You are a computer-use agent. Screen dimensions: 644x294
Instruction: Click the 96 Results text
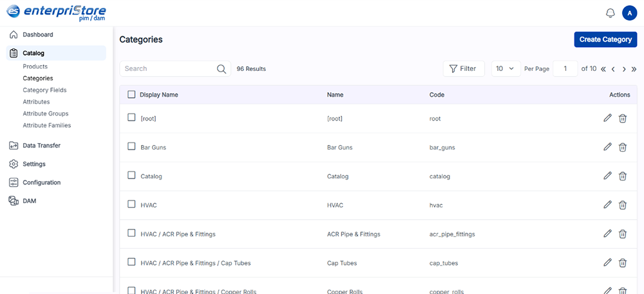(x=251, y=69)
